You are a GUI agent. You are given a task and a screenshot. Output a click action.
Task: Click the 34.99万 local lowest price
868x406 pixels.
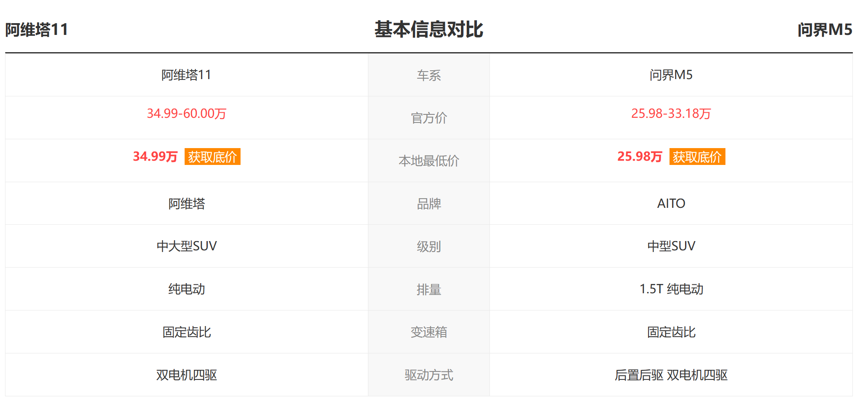coord(155,157)
